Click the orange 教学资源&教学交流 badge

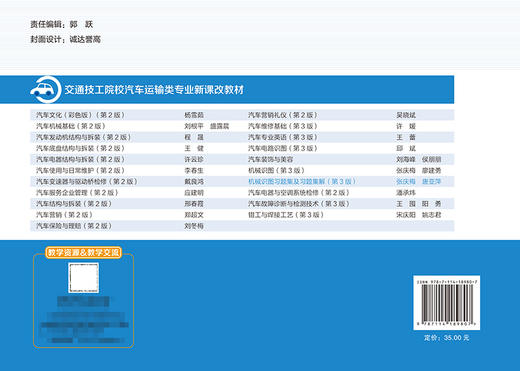tap(83, 252)
